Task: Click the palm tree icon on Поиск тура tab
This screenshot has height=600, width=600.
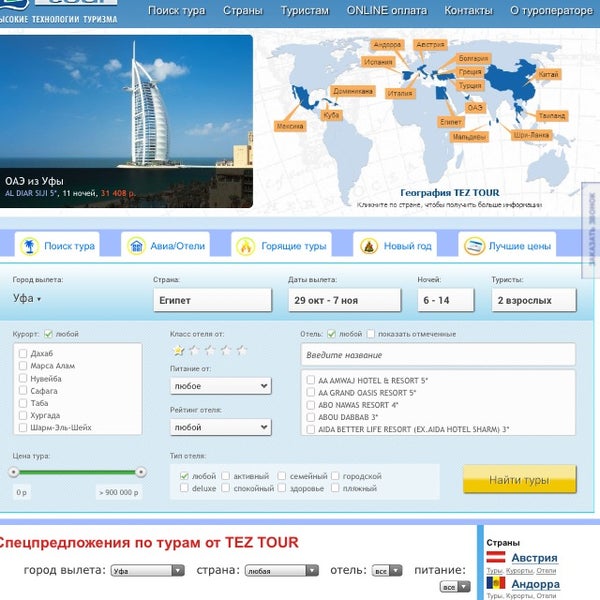Action: (30, 245)
